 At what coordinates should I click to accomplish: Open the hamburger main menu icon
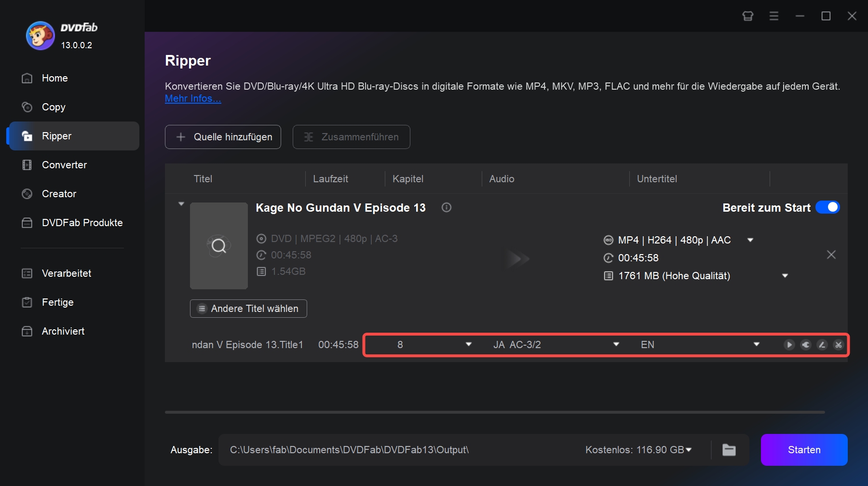pos(774,16)
